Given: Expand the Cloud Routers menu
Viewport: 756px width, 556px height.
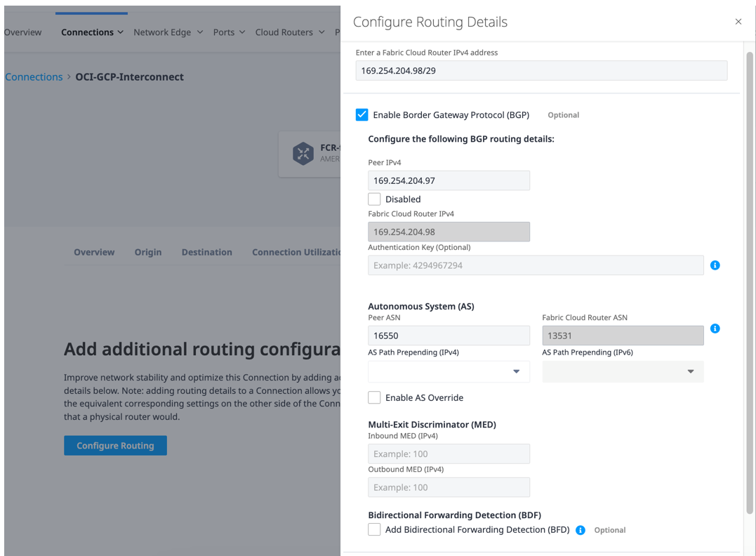Looking at the screenshot, I should pos(290,32).
